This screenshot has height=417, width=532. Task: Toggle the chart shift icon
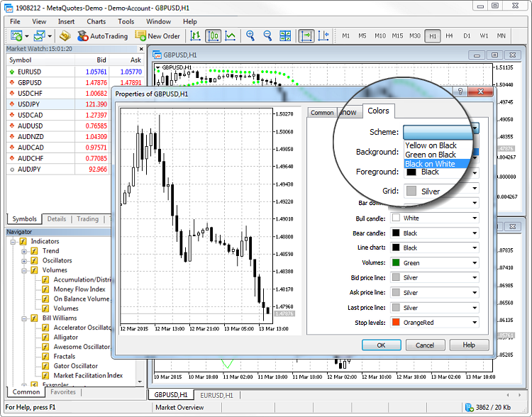pyautogui.click(x=323, y=35)
